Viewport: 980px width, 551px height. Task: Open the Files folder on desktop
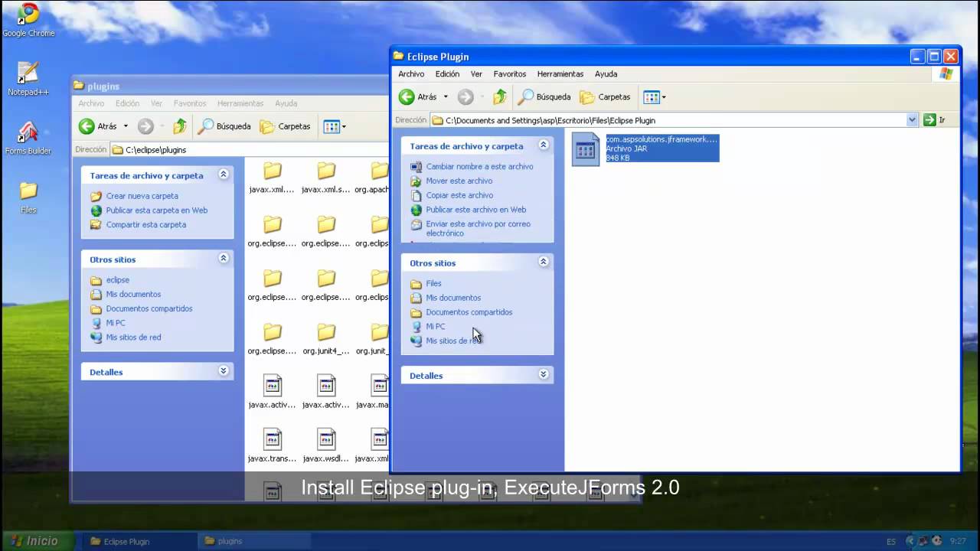click(28, 197)
